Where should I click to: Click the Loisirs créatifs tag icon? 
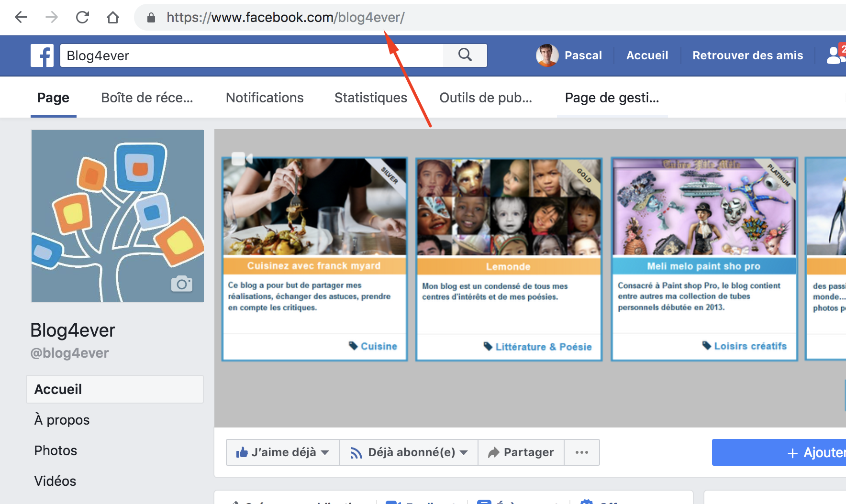707,345
